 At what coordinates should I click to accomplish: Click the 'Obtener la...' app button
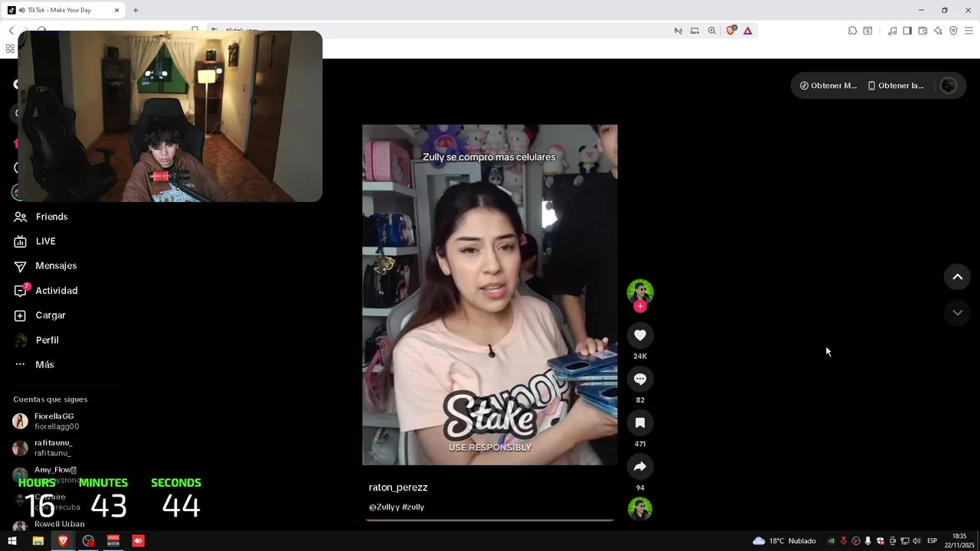896,86
